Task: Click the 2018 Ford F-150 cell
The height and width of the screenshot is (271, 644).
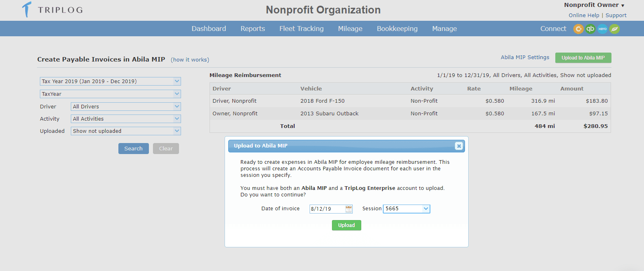Action: click(x=322, y=101)
